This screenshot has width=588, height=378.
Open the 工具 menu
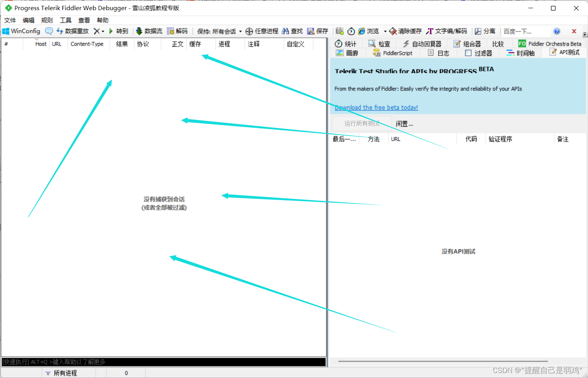[x=66, y=20]
